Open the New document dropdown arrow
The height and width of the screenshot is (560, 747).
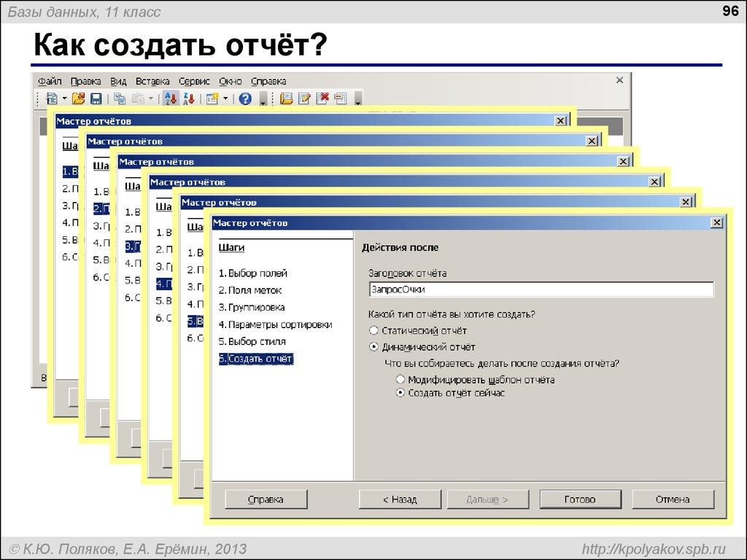[64, 97]
